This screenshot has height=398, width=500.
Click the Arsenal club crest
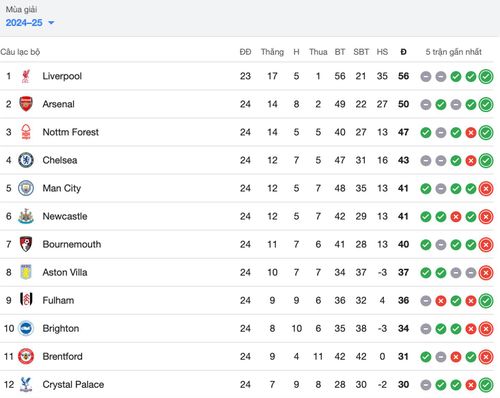coord(26,104)
